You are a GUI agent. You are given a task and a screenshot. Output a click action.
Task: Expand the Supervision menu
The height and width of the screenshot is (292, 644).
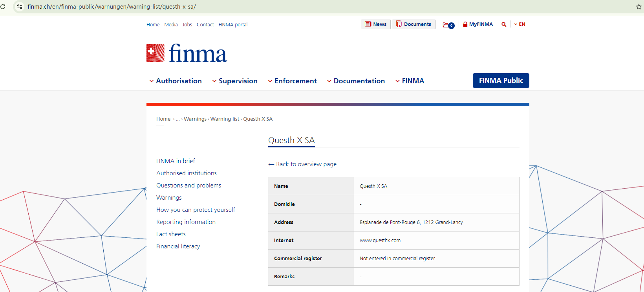[x=235, y=81]
